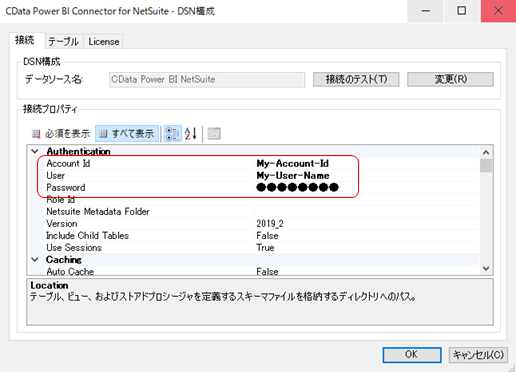Click the 接続のテスト(T) button
The height and width of the screenshot is (372, 516).
[x=356, y=79]
